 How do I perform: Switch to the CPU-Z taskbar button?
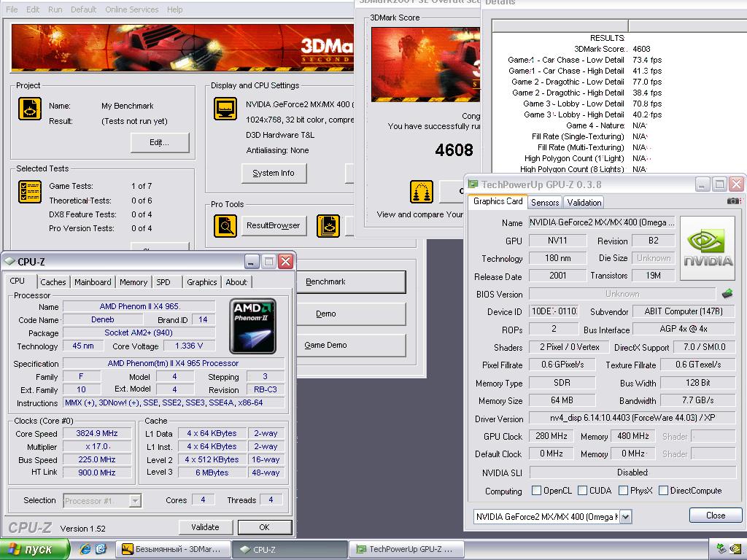290,549
